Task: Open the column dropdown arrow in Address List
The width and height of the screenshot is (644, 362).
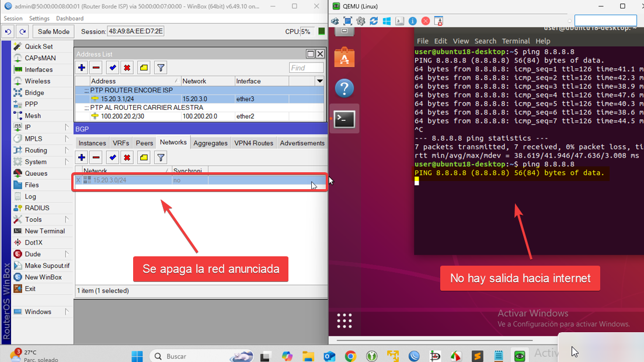Action: (319, 81)
